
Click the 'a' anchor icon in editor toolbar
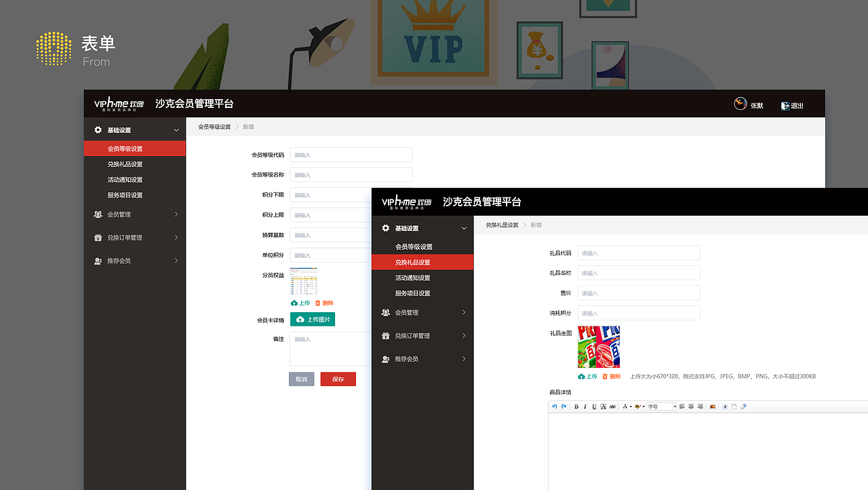tap(725, 407)
